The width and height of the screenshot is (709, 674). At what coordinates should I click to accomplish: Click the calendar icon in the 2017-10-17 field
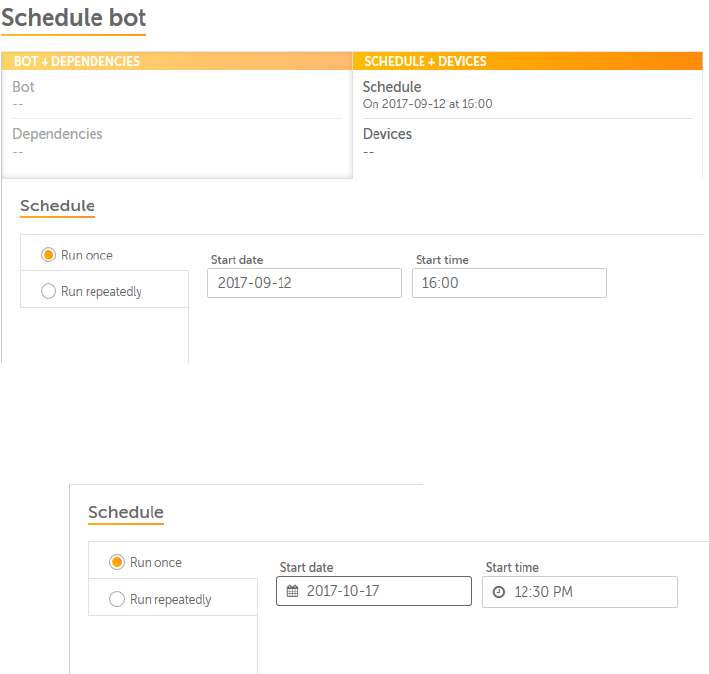(293, 591)
